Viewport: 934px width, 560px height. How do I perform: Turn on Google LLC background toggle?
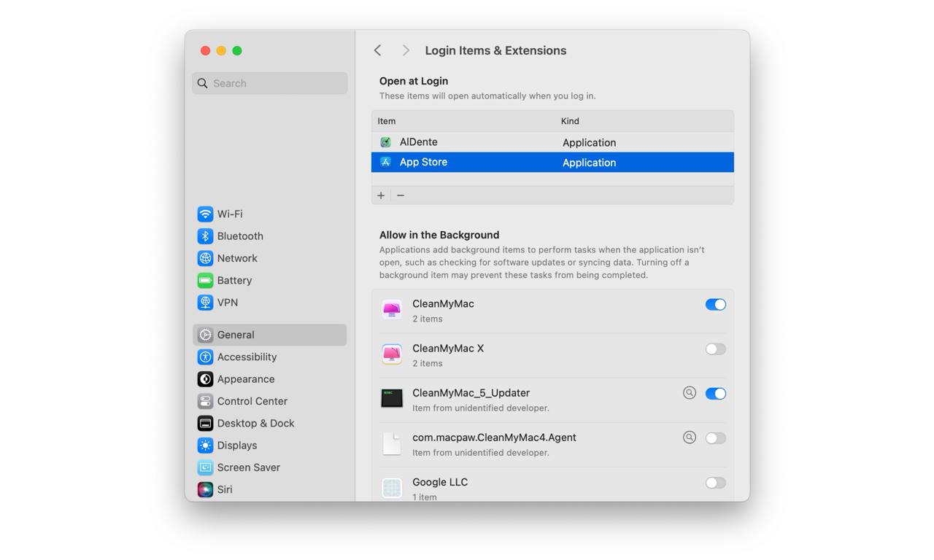click(x=716, y=483)
